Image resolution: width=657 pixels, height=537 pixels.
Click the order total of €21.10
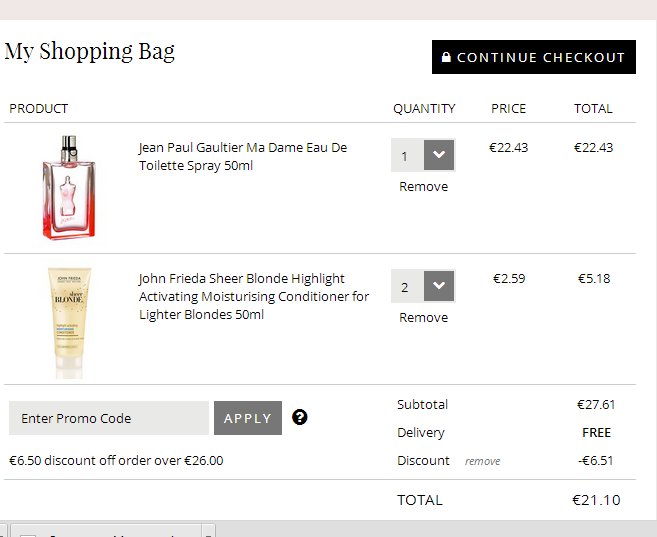point(595,500)
